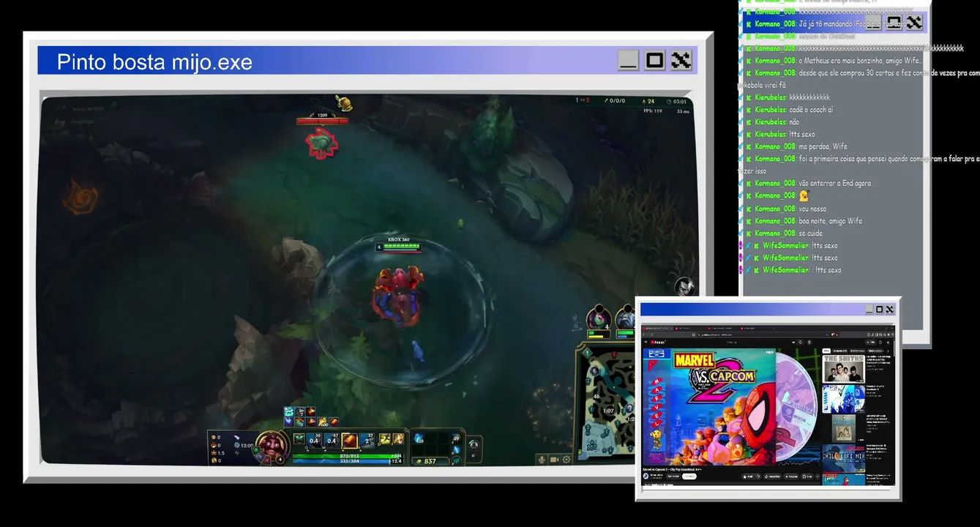Click the first browser tab in the YouTube window
The image size is (980, 527).
pos(657,329)
